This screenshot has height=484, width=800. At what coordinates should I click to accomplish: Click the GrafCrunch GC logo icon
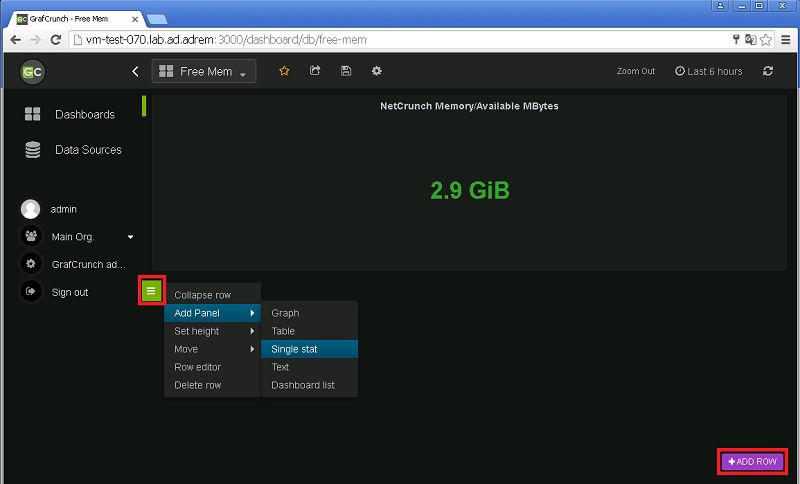click(x=32, y=72)
